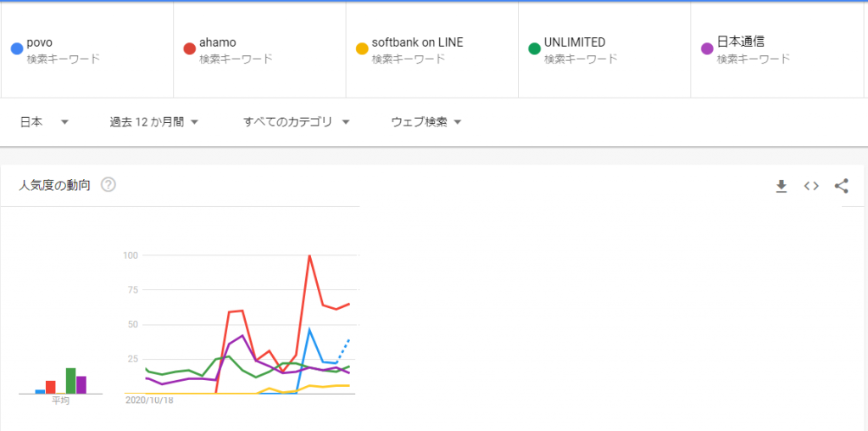Select the UNLIMITED search term card
This screenshot has height=431, width=868.
(x=604, y=50)
